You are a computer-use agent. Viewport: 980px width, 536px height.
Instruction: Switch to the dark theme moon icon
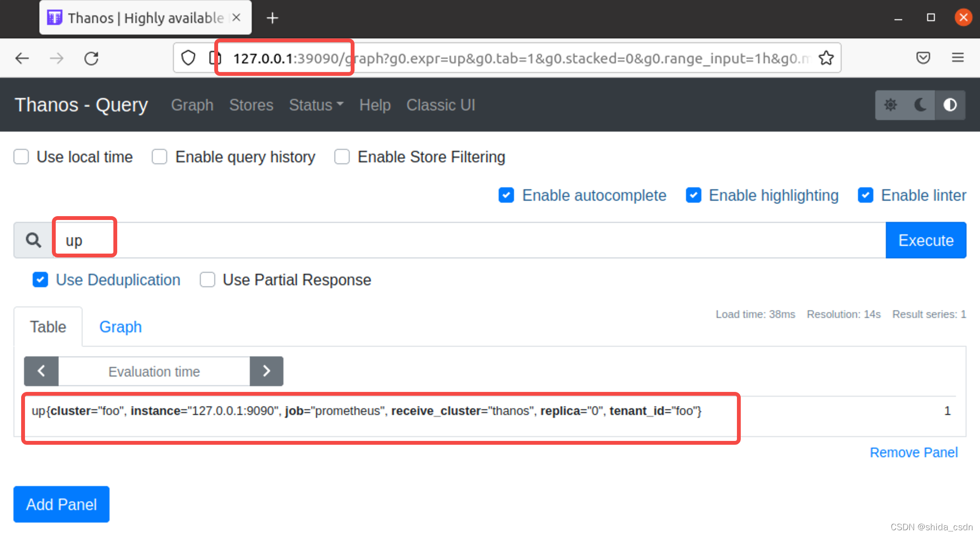[920, 105]
